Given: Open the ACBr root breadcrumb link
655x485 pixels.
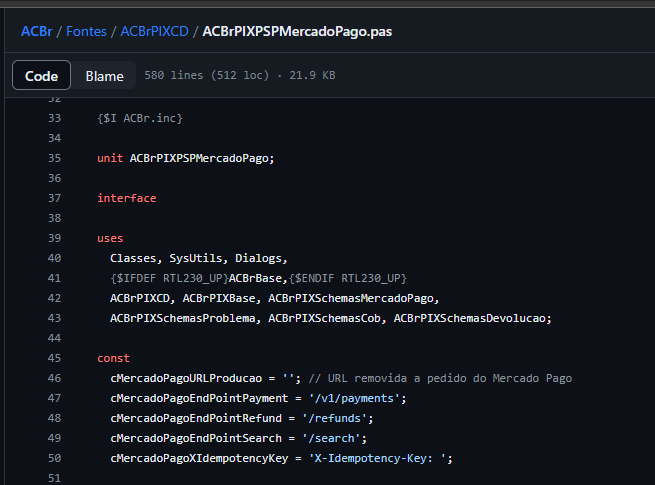Looking at the screenshot, I should click(37, 31).
